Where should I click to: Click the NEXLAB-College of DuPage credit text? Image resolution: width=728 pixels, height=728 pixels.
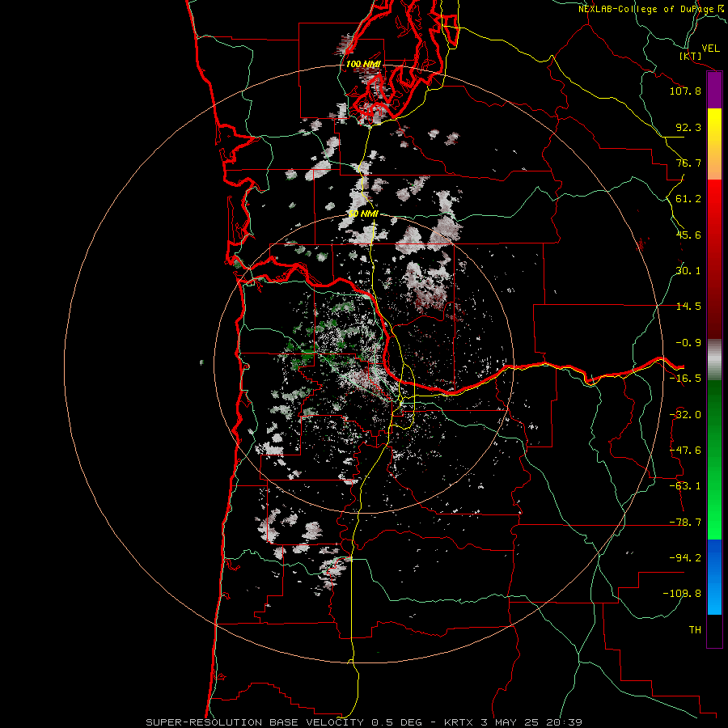tap(652, 9)
